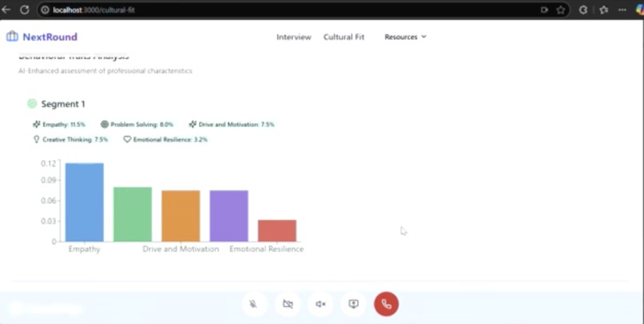
Task: Click the Empathy: 11.5% label
Action: [64, 124]
